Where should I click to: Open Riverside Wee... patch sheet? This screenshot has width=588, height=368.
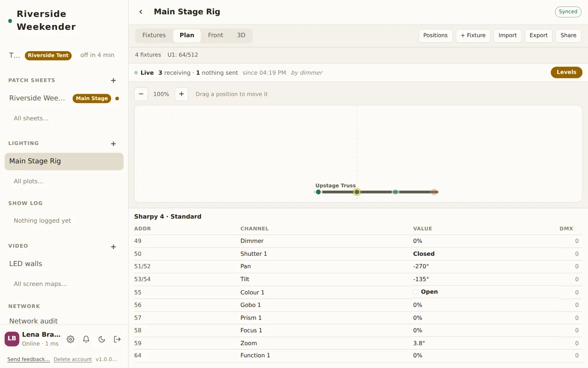pos(37,98)
